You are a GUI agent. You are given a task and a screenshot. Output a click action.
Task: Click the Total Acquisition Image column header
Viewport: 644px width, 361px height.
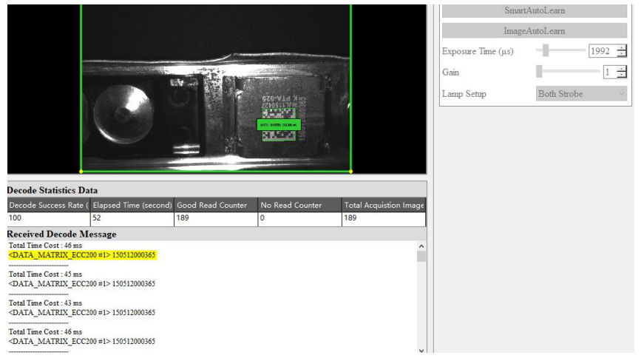(x=383, y=205)
